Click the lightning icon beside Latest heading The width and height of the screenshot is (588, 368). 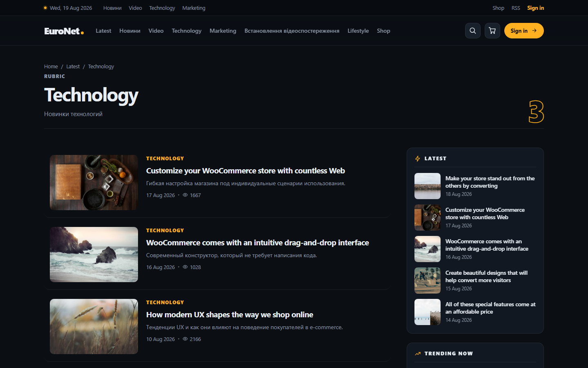tap(418, 159)
